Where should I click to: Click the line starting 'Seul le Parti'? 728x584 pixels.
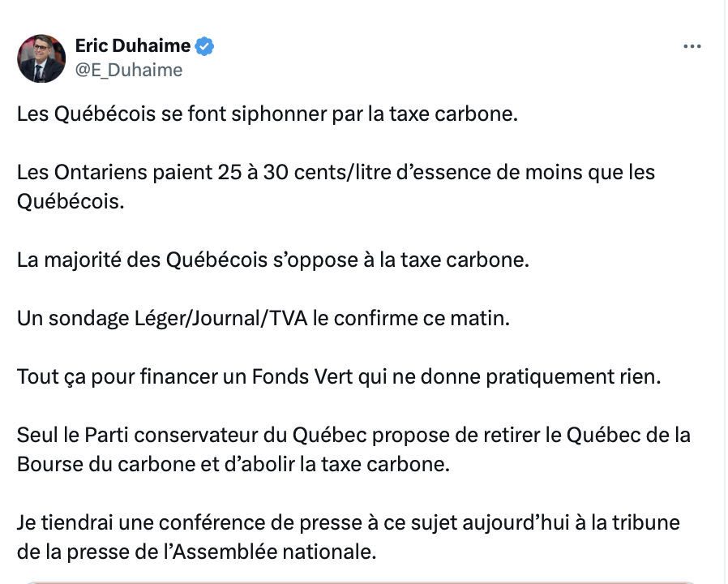(353, 436)
